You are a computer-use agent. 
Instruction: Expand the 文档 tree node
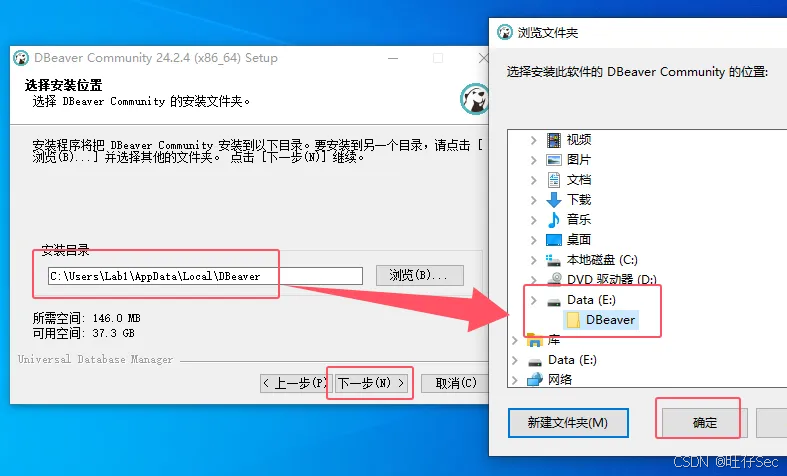coord(534,180)
